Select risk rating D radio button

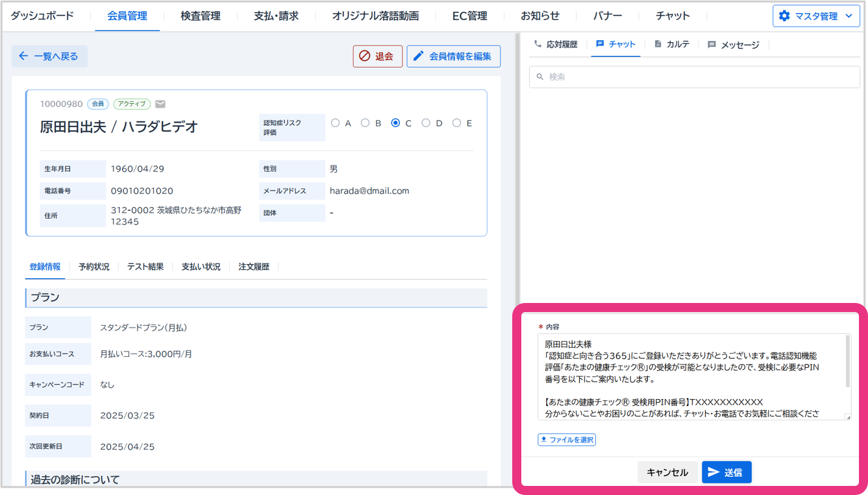(426, 123)
